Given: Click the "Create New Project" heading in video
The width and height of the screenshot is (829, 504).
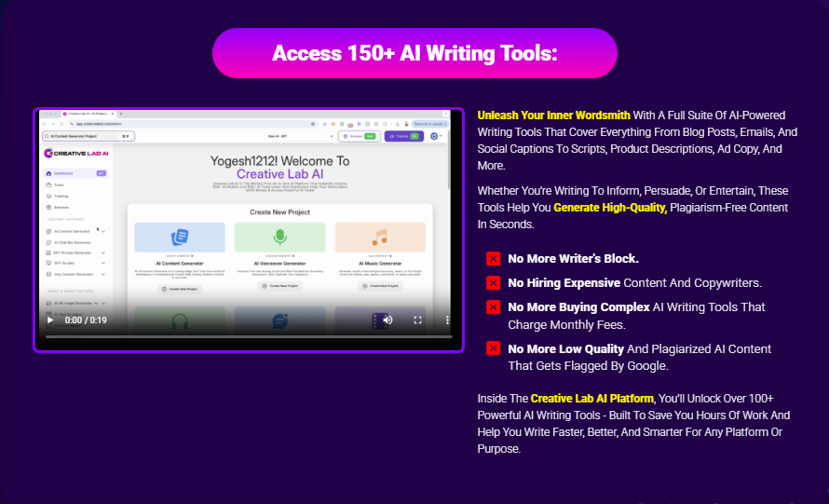Looking at the screenshot, I should point(279,212).
